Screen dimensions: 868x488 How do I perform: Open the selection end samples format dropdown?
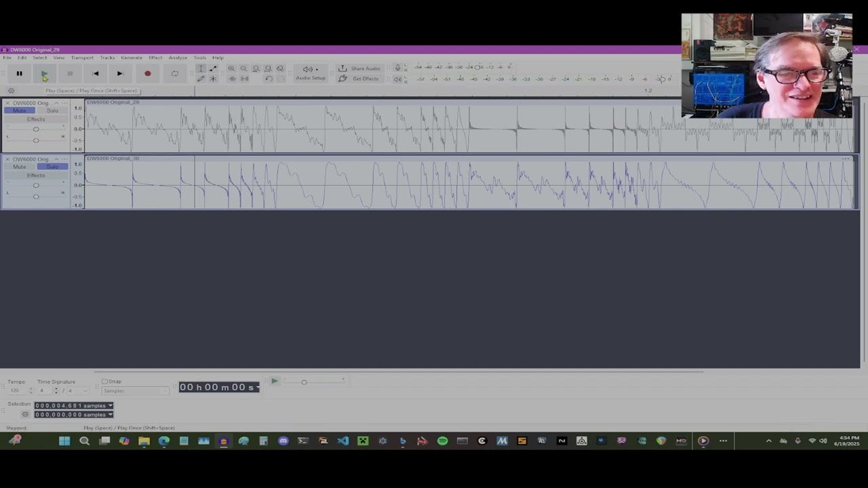[x=110, y=414]
